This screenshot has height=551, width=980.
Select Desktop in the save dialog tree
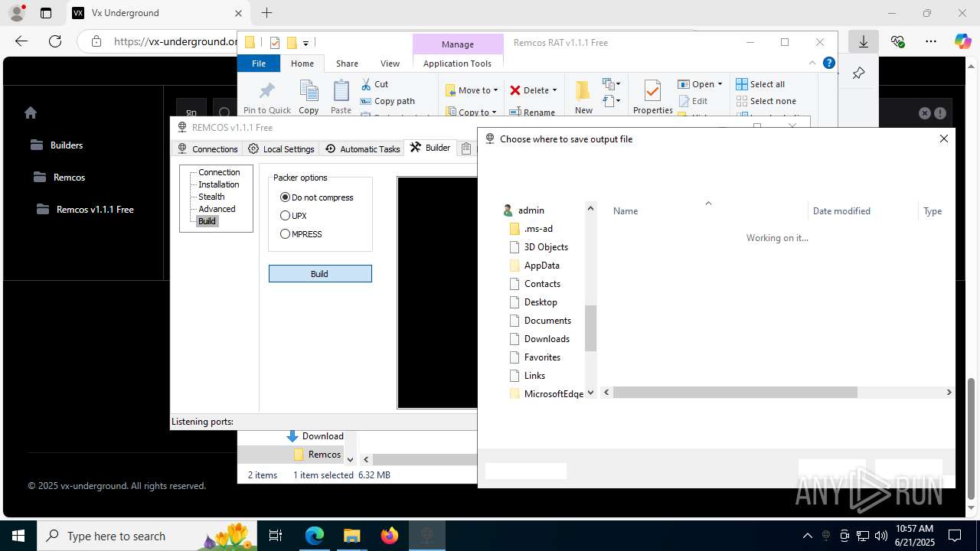(533, 302)
